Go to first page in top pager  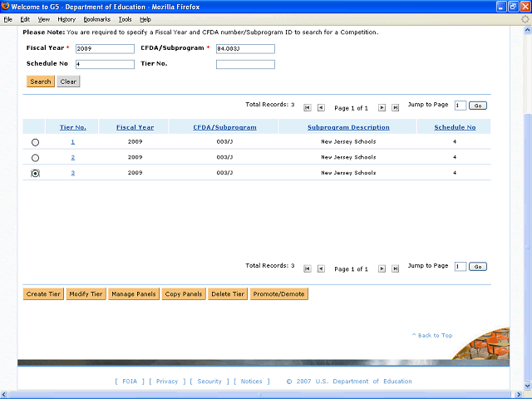pos(308,107)
